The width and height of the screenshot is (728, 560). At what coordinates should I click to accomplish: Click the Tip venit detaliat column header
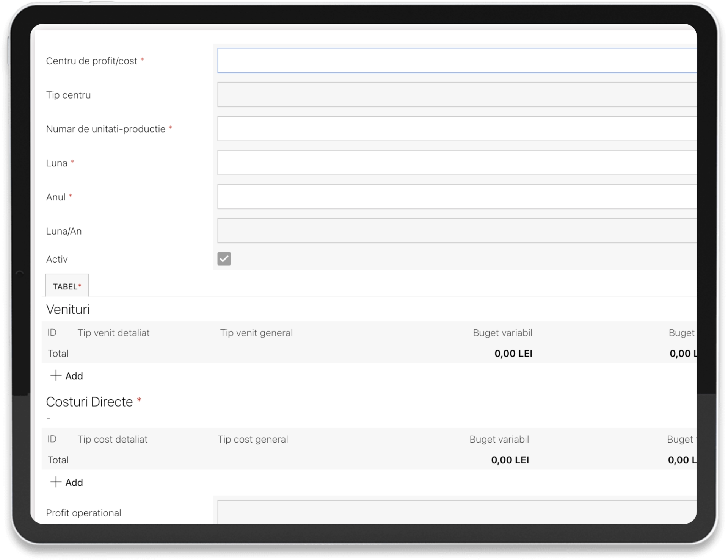click(113, 333)
